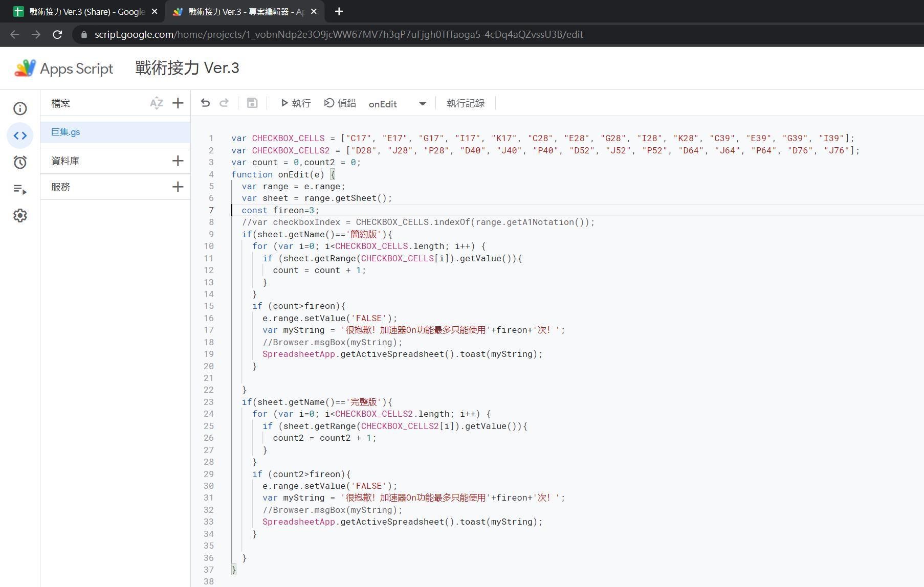Open the Overview info icon in sidebar

point(20,108)
